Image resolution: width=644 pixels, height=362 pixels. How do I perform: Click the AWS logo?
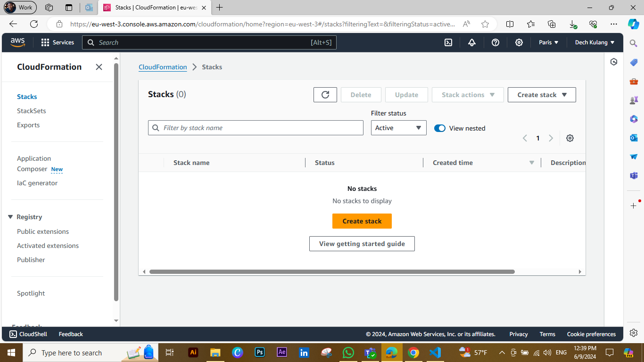tap(18, 42)
